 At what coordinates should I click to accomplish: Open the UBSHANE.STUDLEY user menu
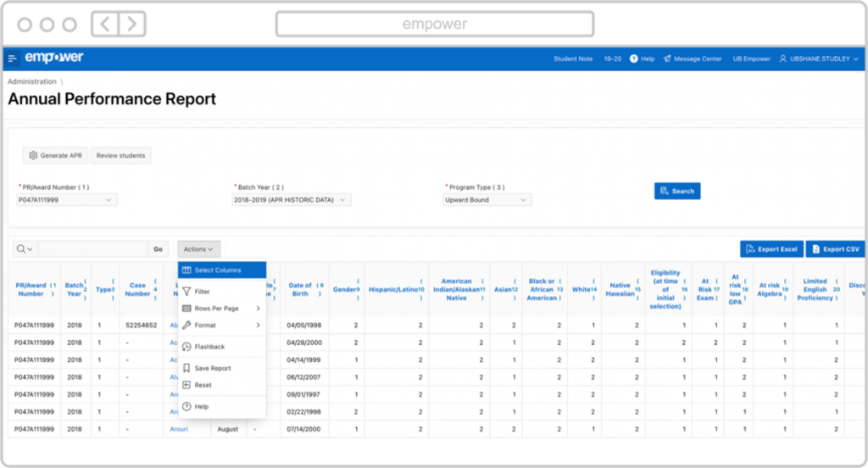point(819,58)
